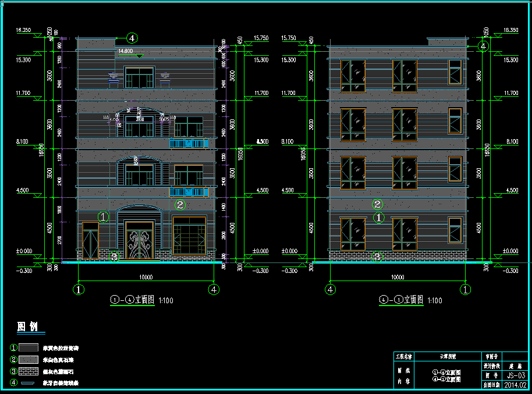Click legend swatch 1, the horizontal-line hatch
The width and height of the screenshot is (532, 394).
pos(29,347)
